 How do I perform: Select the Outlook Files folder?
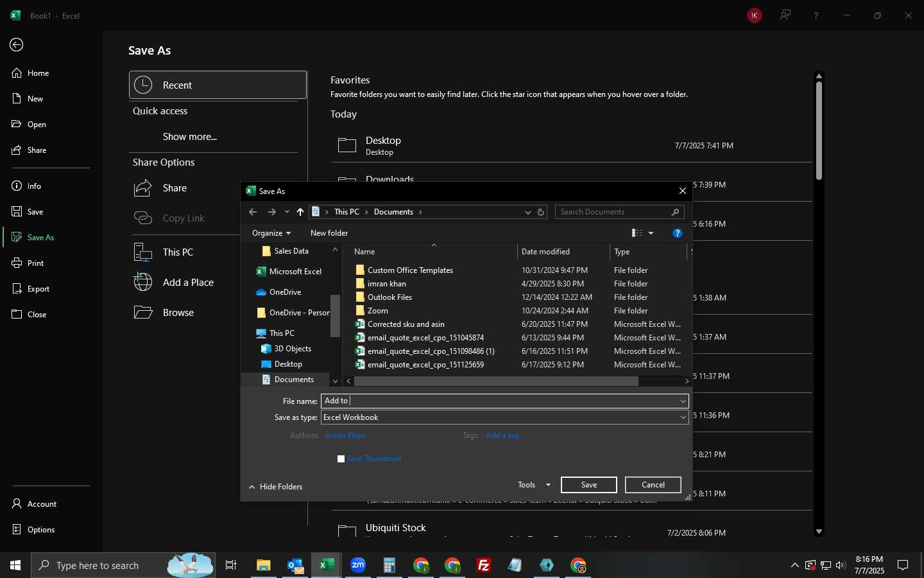tap(389, 297)
